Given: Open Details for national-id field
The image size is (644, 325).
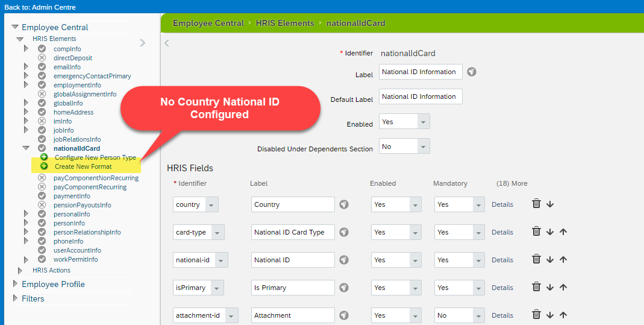Looking at the screenshot, I should pyautogui.click(x=502, y=260).
